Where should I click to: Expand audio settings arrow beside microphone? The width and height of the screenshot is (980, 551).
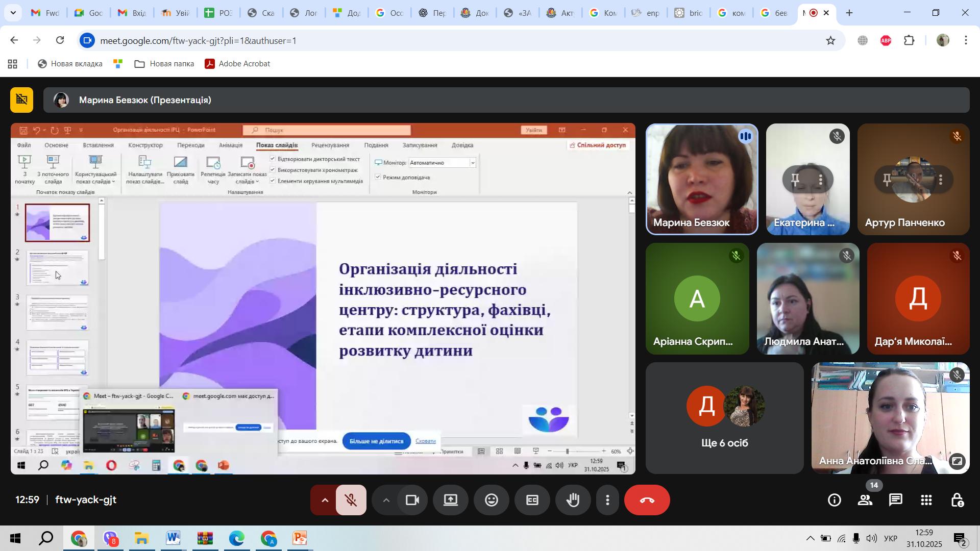(324, 500)
